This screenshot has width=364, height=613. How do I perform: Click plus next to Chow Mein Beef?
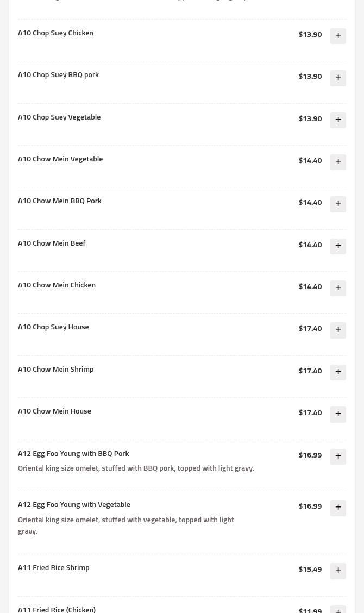coord(338,246)
